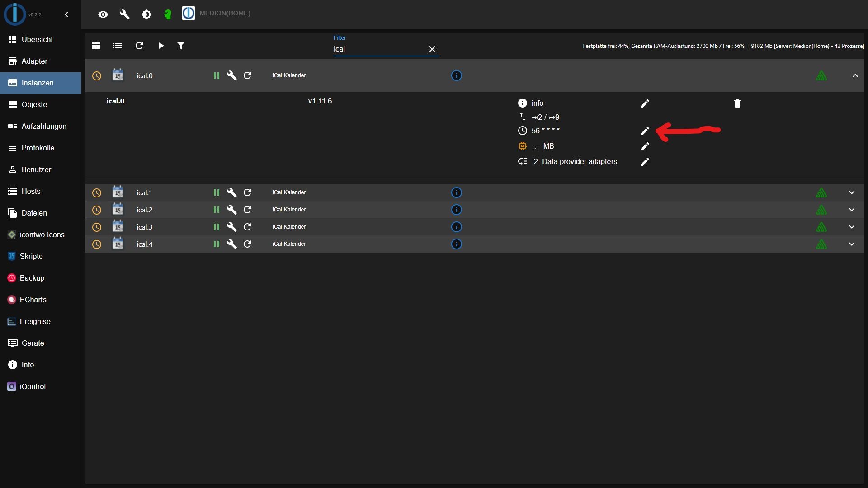Open the Adapter menu entry

point(40,61)
